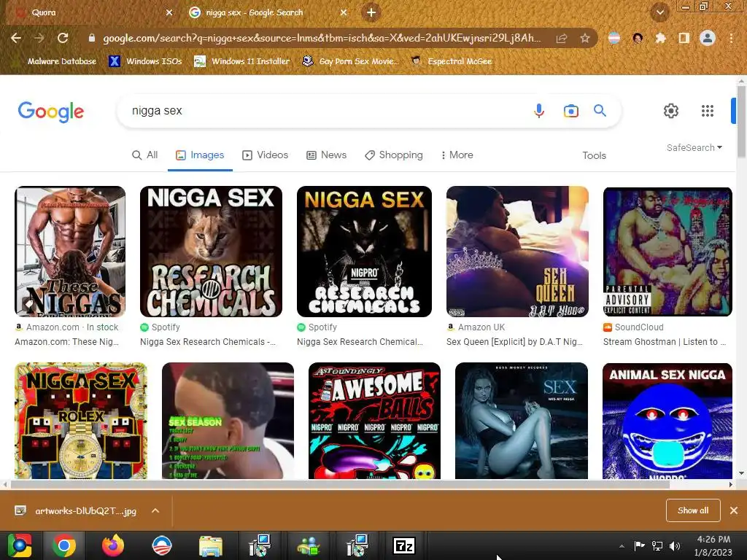Open the Windows 11 Installer bookmark
This screenshot has width=747, height=560.
pos(242,61)
